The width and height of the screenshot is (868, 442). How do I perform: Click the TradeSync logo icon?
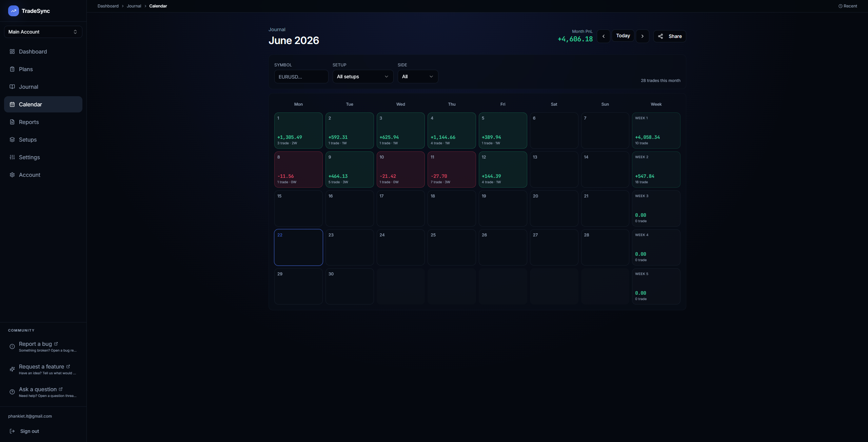tap(13, 11)
